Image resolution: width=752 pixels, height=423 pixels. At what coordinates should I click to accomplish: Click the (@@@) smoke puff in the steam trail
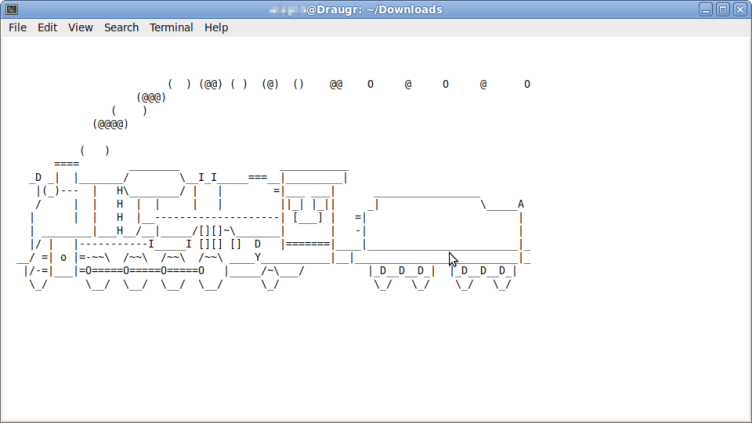click(x=151, y=98)
